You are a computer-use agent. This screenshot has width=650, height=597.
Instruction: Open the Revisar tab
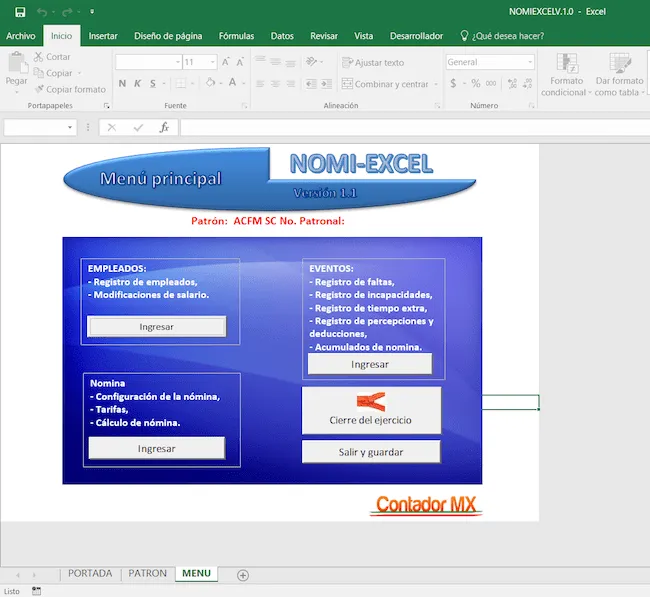[324, 36]
